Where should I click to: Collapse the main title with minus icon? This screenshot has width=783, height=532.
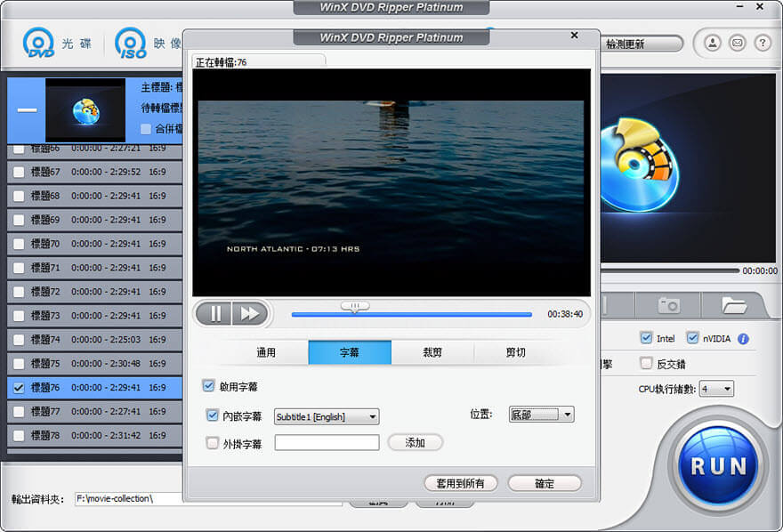tap(27, 109)
